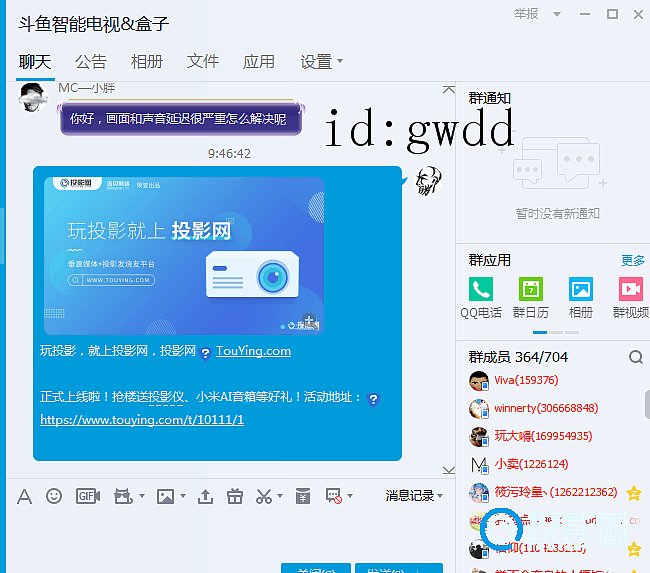Expand screenshot scissors options arrow
This screenshot has height=573, width=650.
pos(280,495)
